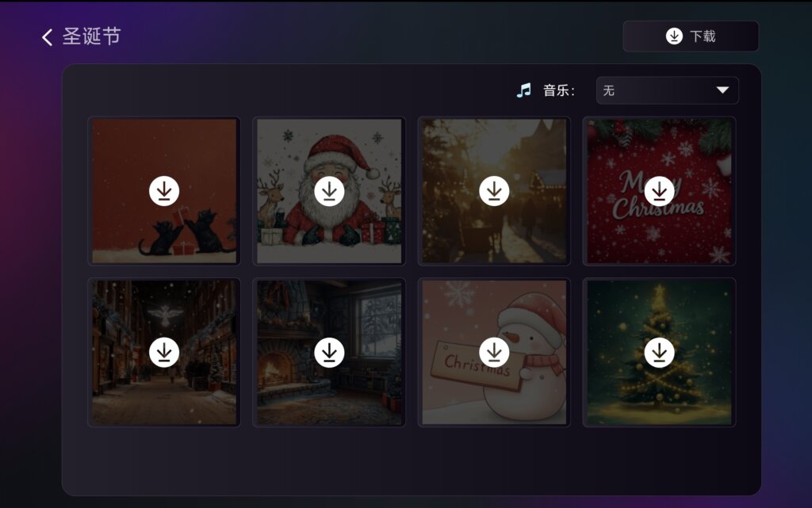Open the 音乐 dropdown showing 无
This screenshot has height=508, width=812.
pos(667,90)
